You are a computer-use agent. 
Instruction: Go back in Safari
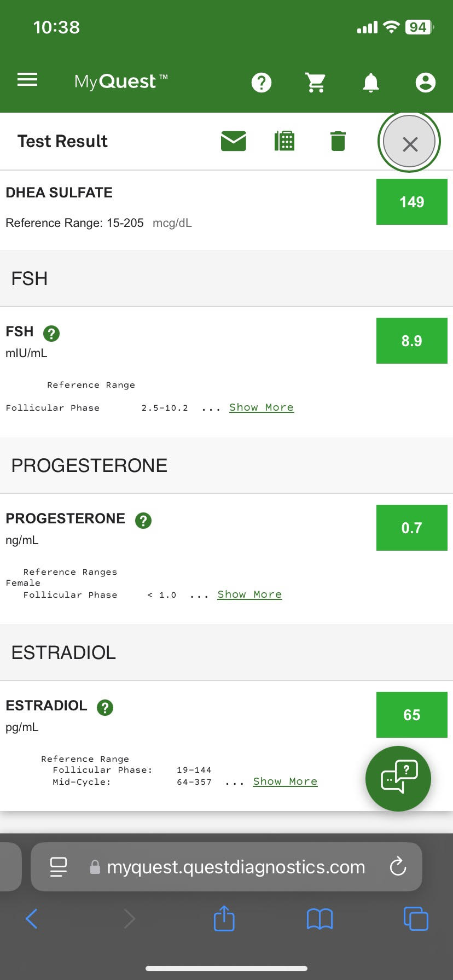[x=32, y=919]
